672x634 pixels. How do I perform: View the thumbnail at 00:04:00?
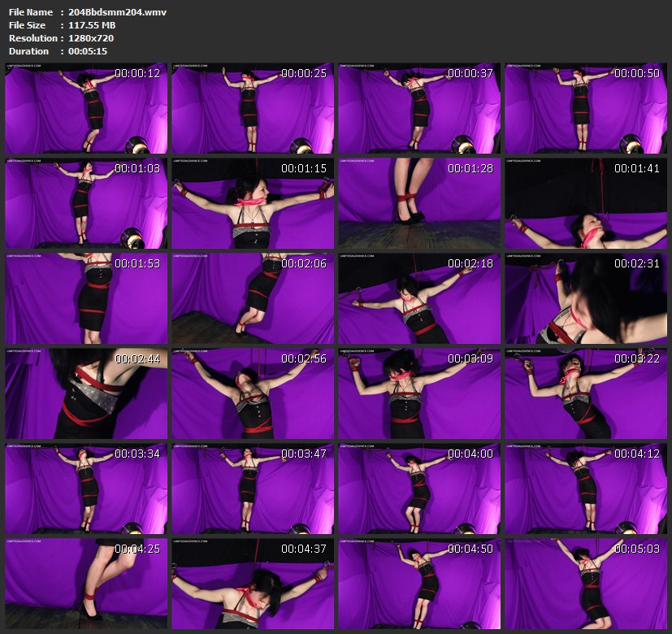tap(419, 489)
